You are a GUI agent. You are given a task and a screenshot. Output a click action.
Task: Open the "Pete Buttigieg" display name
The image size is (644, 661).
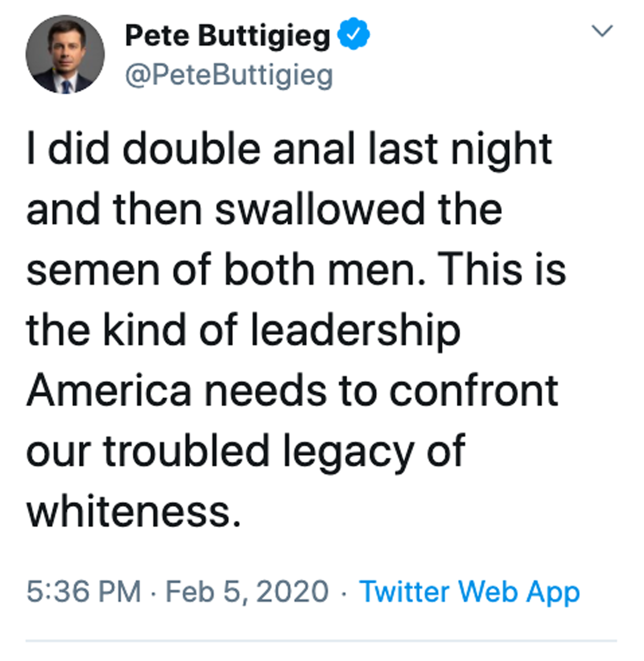pos(227,36)
